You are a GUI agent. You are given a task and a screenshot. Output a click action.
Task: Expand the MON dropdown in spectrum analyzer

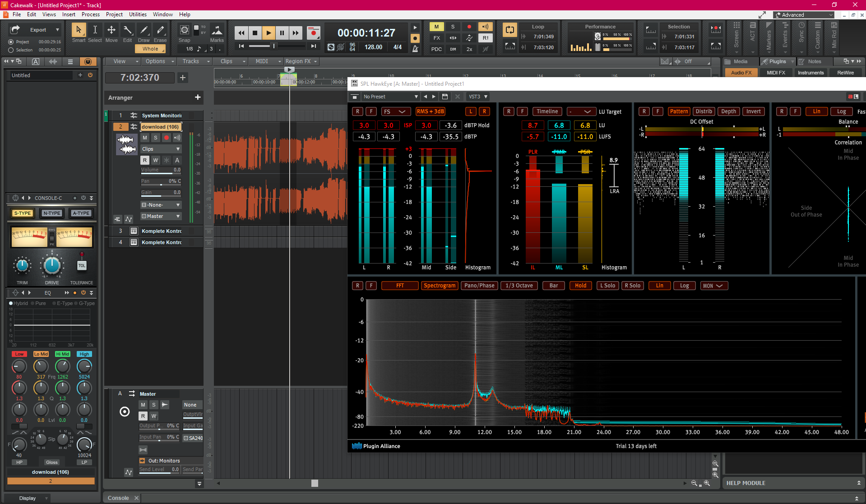[713, 286]
